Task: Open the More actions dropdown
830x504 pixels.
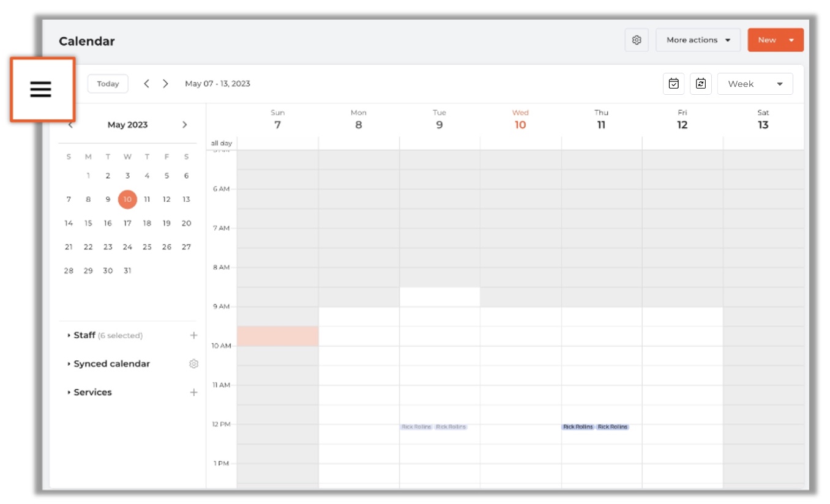Action: [698, 40]
